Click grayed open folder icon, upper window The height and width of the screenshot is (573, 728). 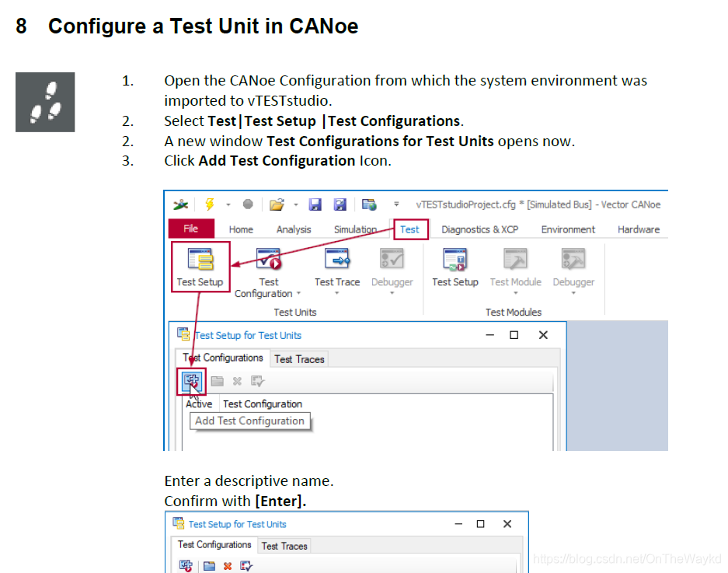[218, 381]
